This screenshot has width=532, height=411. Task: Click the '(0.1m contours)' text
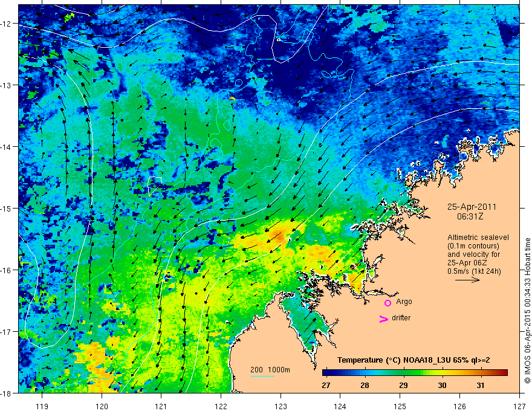click(473, 246)
